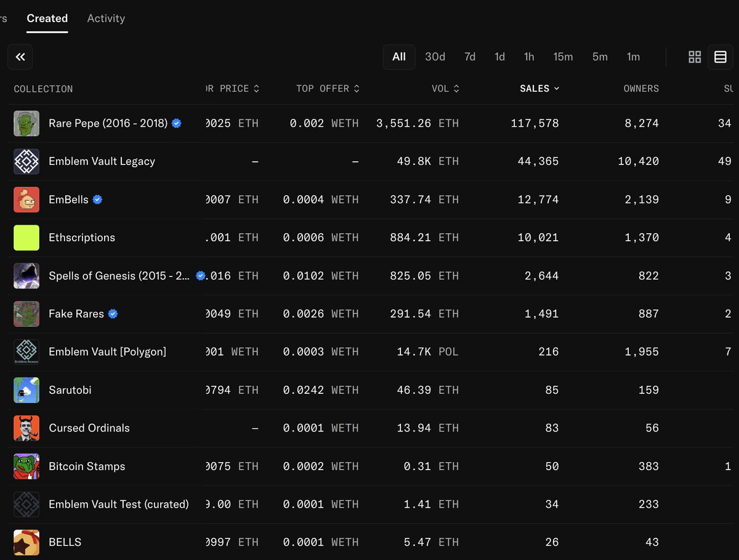Click owners count 10,420
The width and height of the screenshot is (739, 560).
tap(638, 161)
